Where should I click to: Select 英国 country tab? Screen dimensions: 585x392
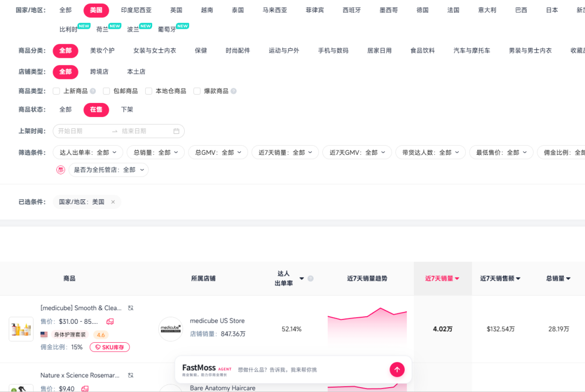click(176, 10)
